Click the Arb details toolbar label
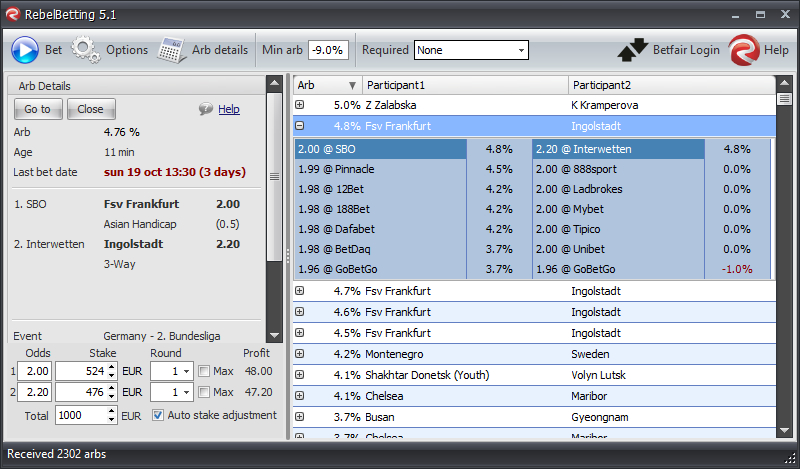Viewport: 800px width, 469px height. pyautogui.click(x=220, y=50)
